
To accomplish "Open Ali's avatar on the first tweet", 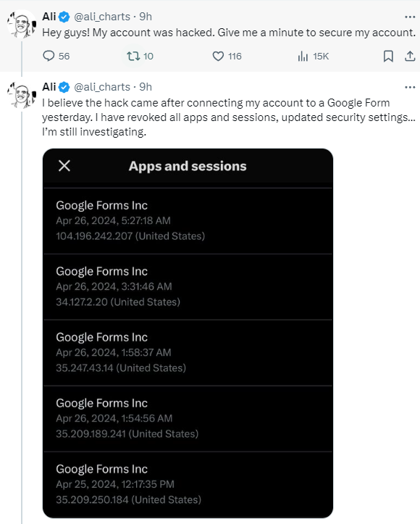I will (x=22, y=24).
